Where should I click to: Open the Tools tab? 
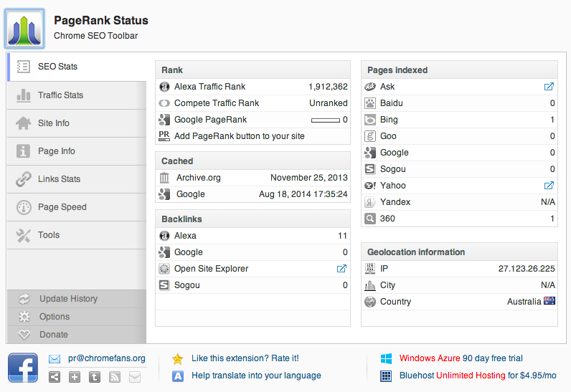tap(77, 235)
